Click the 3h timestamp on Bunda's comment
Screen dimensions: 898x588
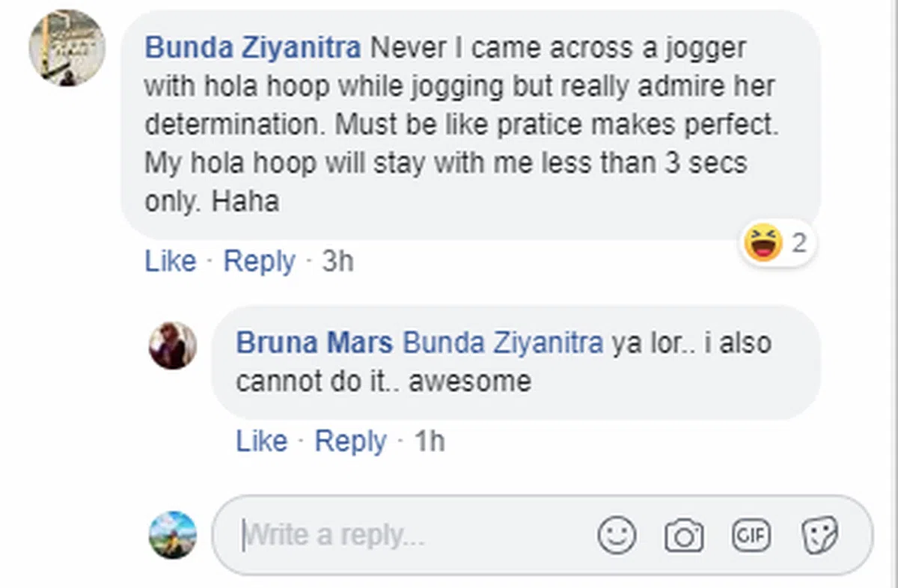click(337, 262)
